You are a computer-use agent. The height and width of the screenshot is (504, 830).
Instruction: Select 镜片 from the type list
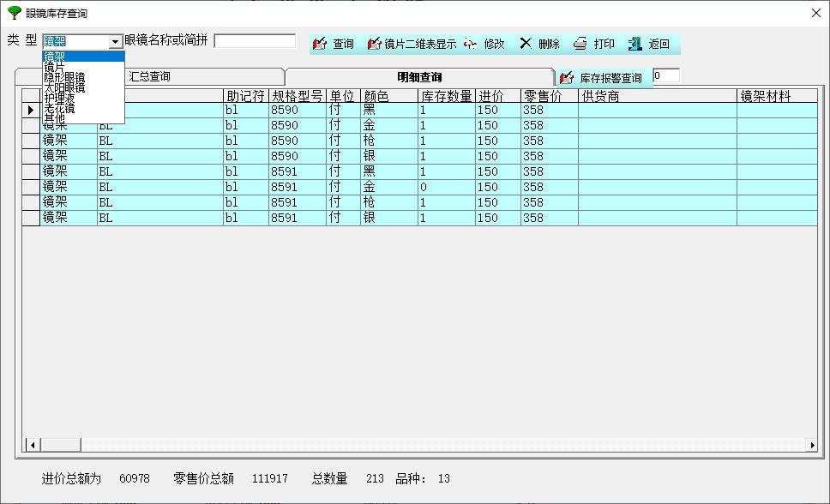(54, 67)
